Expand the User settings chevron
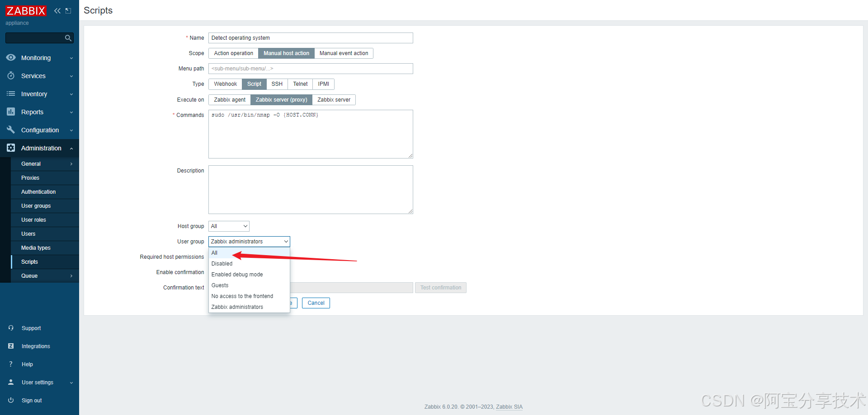This screenshot has height=415, width=868. point(71,383)
